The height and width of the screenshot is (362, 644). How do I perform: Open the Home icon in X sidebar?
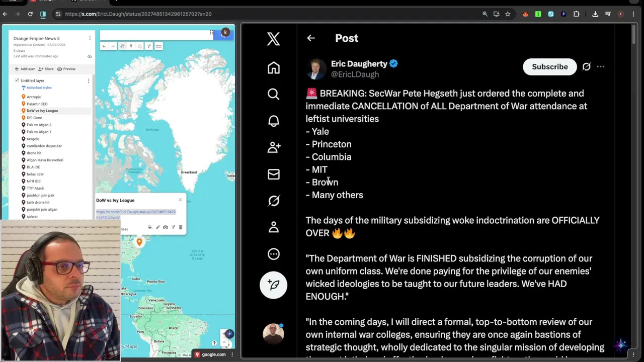[273, 67]
